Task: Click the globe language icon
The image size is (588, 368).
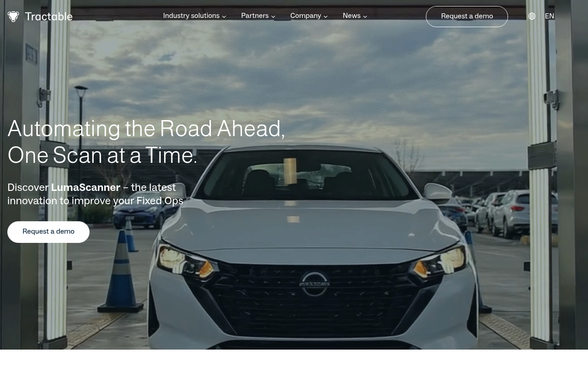Action: (532, 16)
